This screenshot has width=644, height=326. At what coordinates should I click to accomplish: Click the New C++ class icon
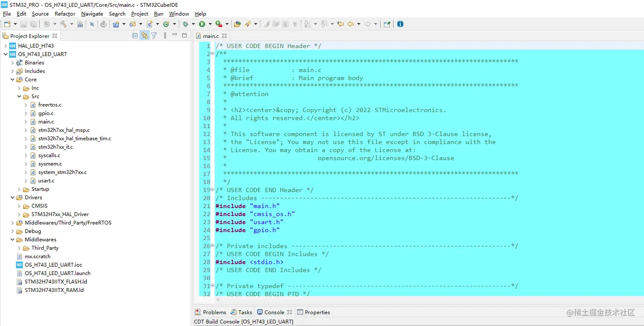[x=167, y=24]
